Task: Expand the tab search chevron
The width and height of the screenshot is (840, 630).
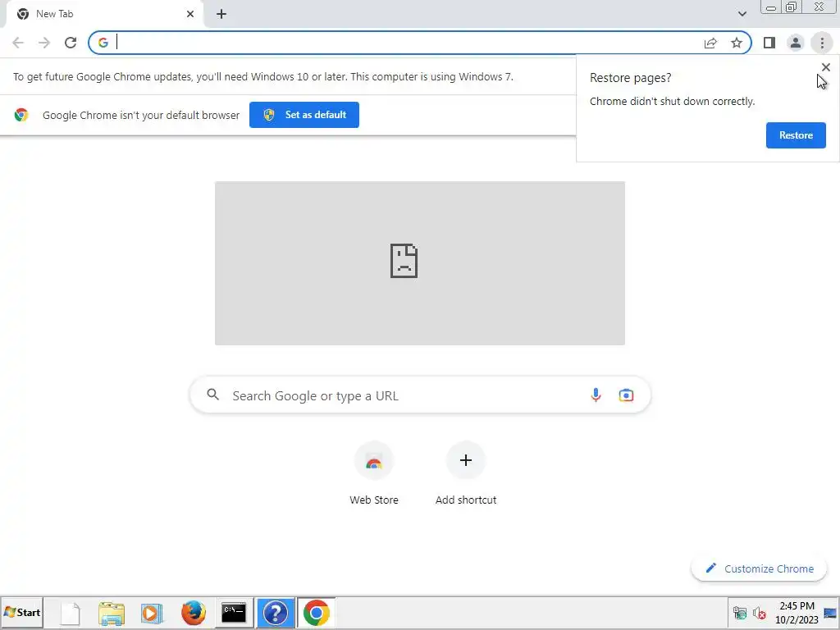Action: coord(742,14)
